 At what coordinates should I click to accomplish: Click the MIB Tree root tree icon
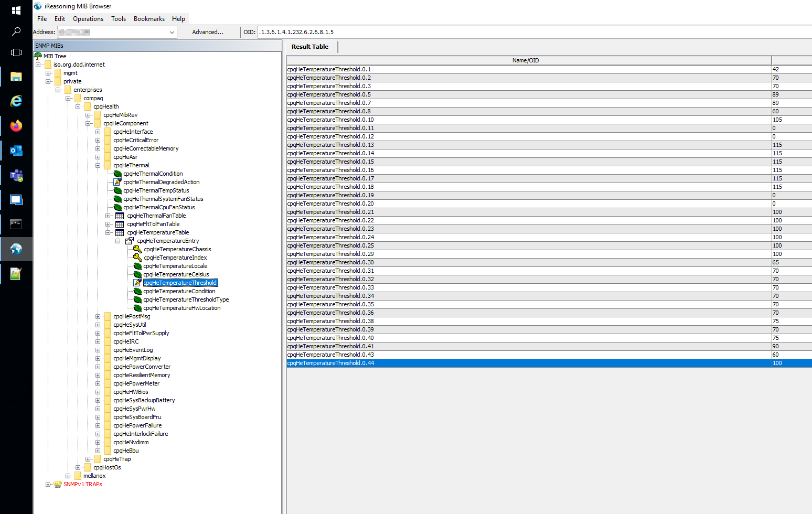(x=38, y=56)
